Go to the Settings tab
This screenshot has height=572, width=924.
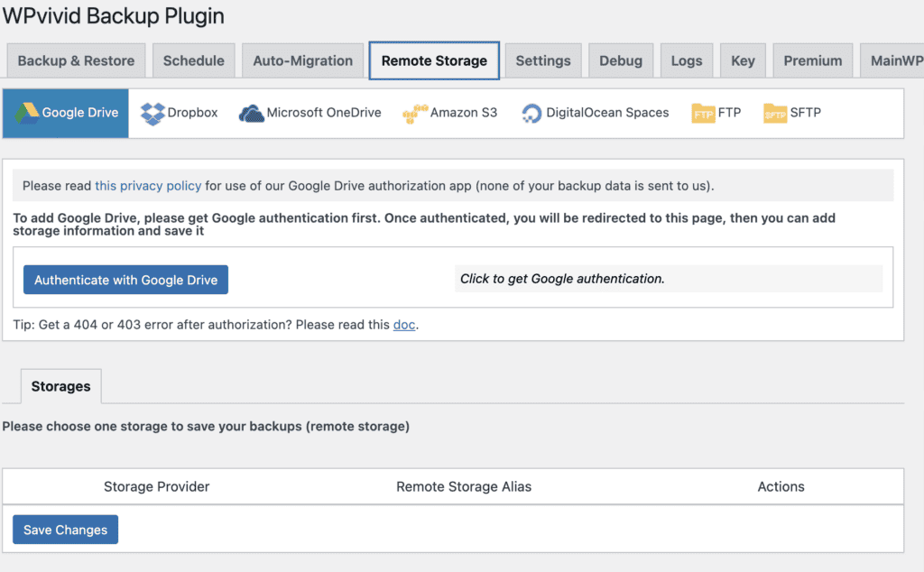543,60
